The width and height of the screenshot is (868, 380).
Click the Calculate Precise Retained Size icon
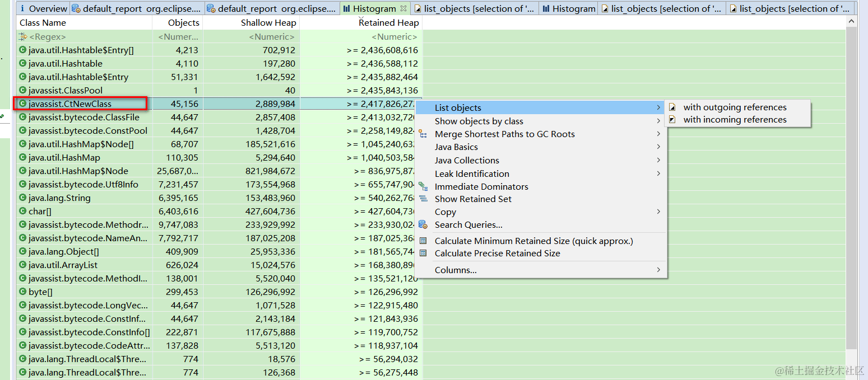point(423,253)
